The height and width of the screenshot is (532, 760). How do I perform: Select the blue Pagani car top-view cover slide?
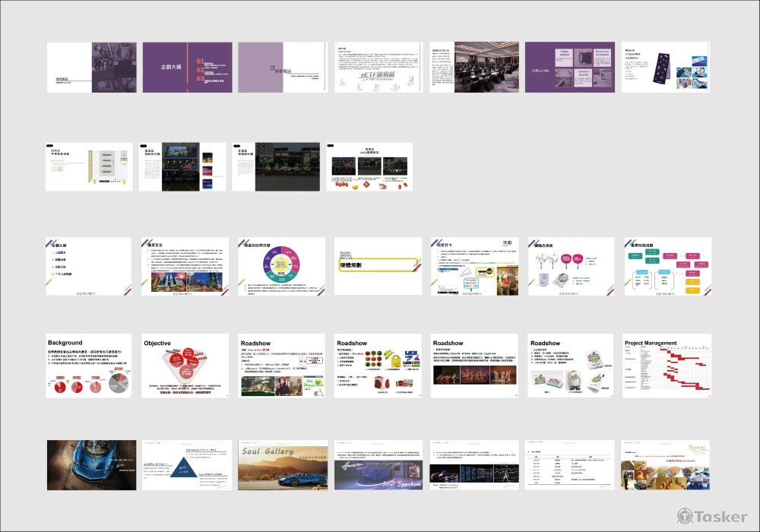pos(92,465)
